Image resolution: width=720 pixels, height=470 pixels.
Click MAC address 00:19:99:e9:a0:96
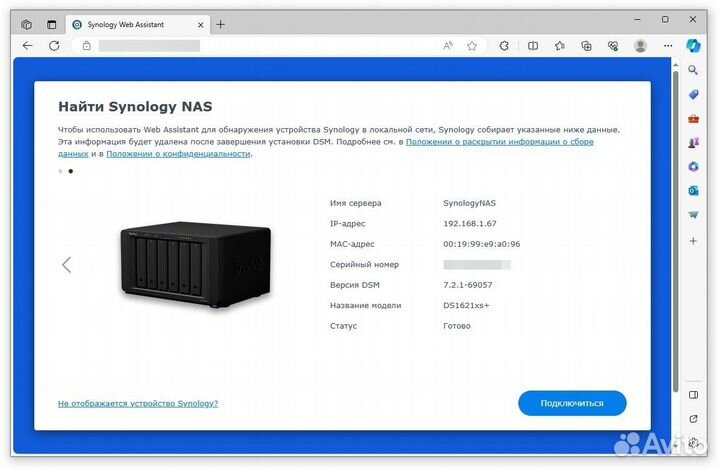(x=482, y=244)
